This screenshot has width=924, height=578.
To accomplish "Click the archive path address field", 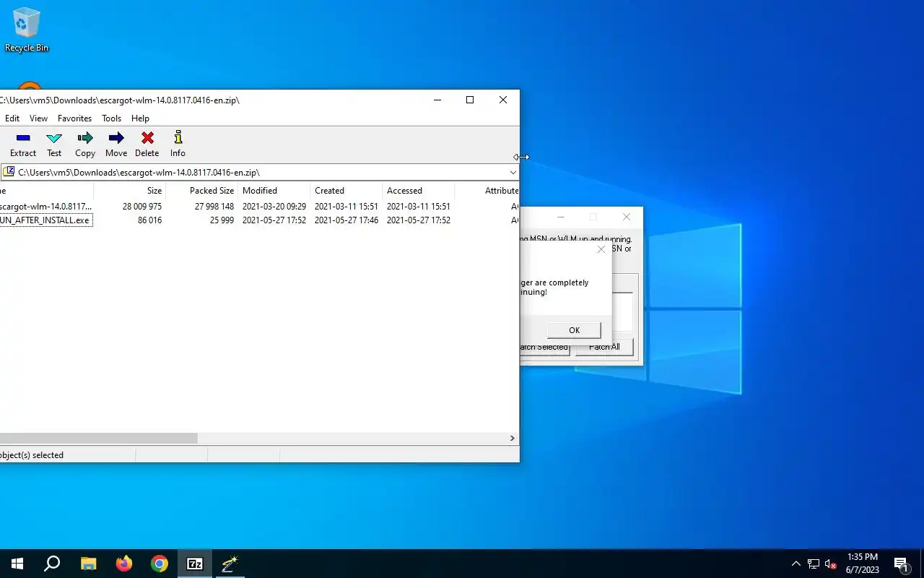I will click(x=261, y=172).
